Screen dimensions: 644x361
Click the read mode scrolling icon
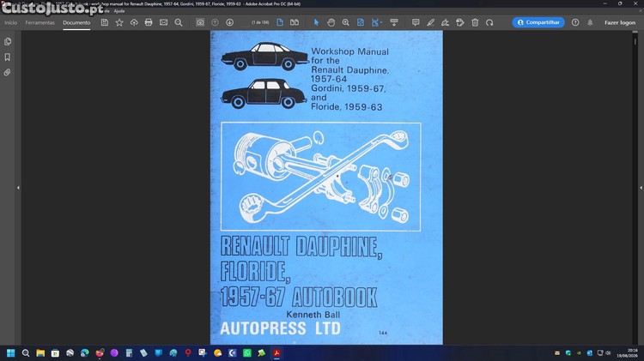pos(394,22)
